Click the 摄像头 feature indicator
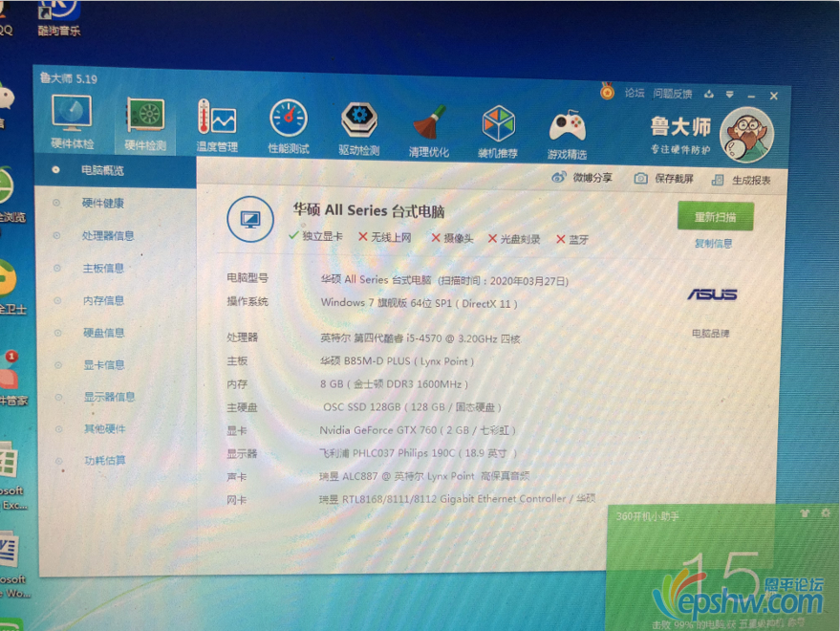This screenshot has height=631, width=840. click(452, 238)
